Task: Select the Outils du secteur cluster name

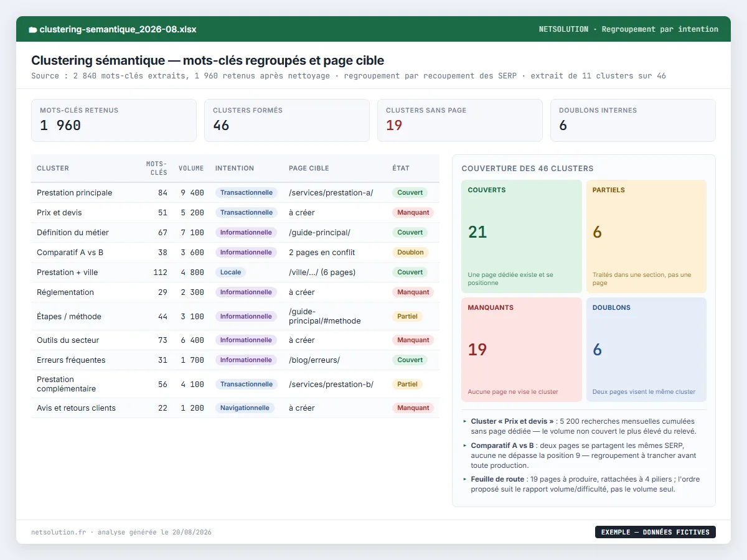Action: pos(68,340)
